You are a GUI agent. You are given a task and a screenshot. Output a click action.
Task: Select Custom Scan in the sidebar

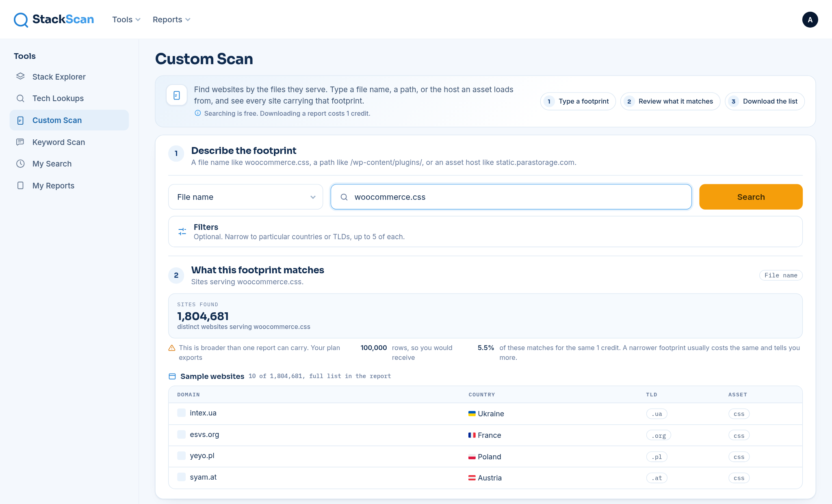69,120
